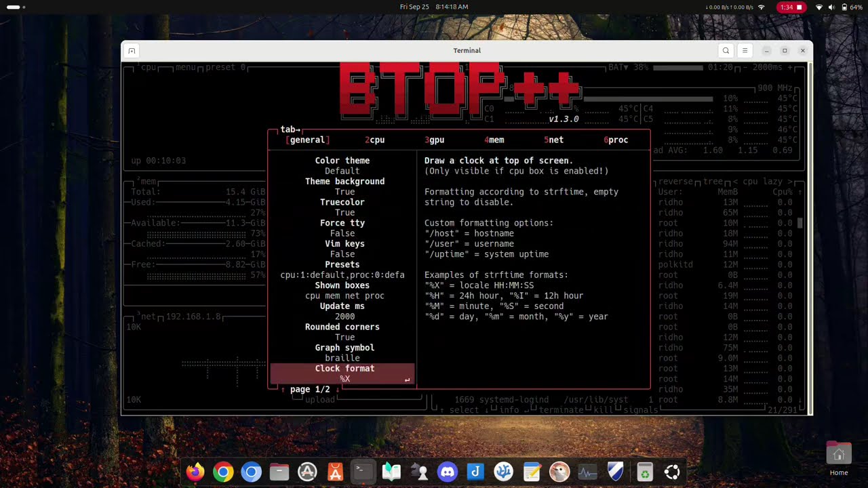Switch to the mem options tab
Image resolution: width=868 pixels, height=488 pixels.
[x=494, y=140]
